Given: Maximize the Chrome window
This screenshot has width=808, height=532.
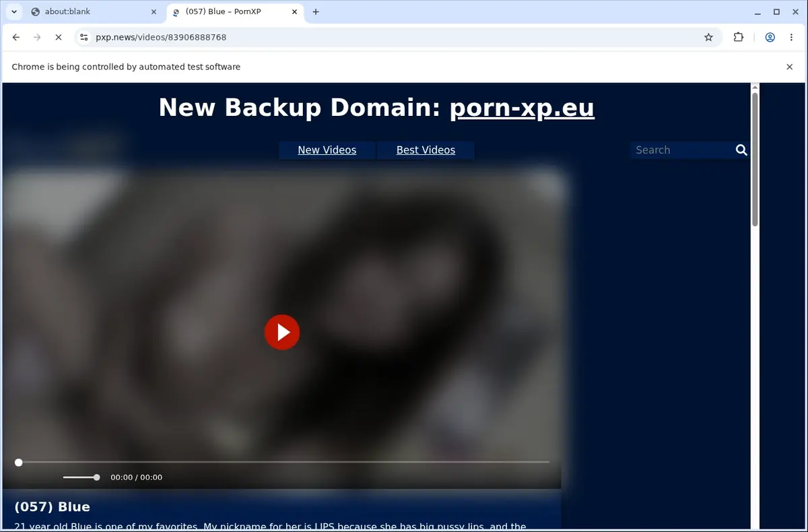Looking at the screenshot, I should click(776, 11).
